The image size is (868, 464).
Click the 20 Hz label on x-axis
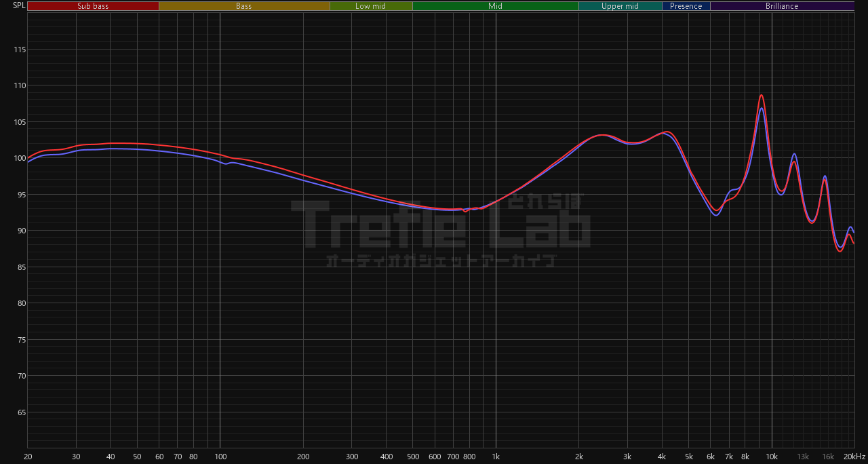(x=28, y=457)
